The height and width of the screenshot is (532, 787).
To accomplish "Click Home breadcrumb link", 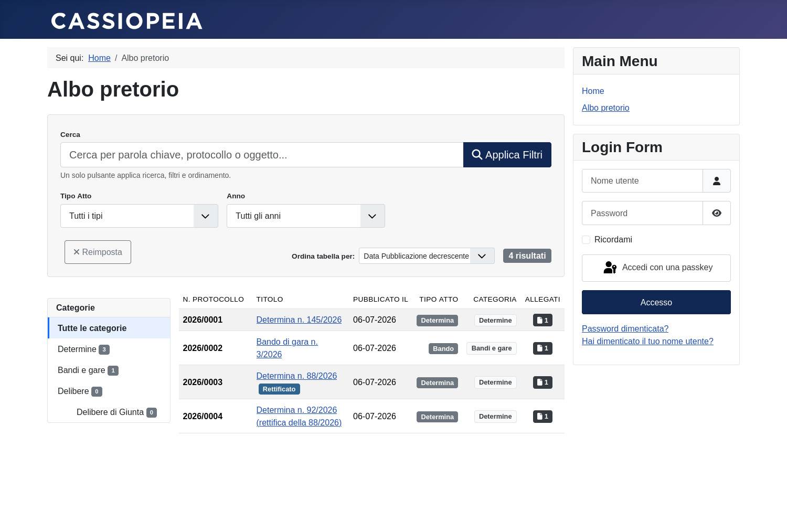I will click(x=99, y=58).
